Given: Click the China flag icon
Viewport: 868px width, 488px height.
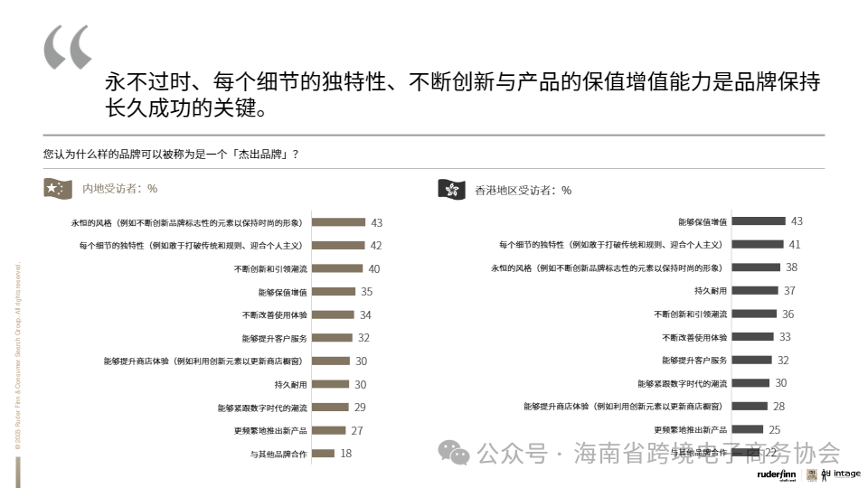Looking at the screenshot, I should click(58, 189).
